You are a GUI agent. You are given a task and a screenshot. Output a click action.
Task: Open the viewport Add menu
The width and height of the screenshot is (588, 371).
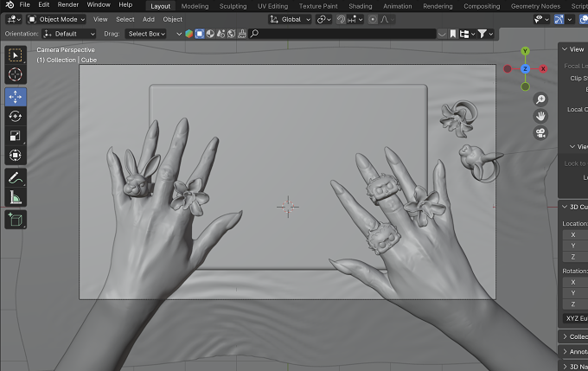148,20
